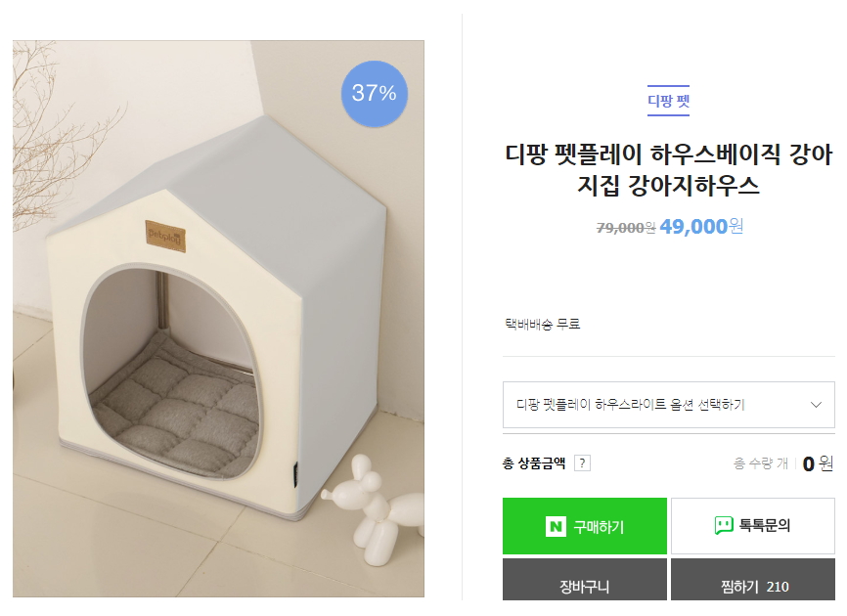Open the 디팡 펫 brand link
This screenshot has width=847, height=616.
tap(669, 101)
